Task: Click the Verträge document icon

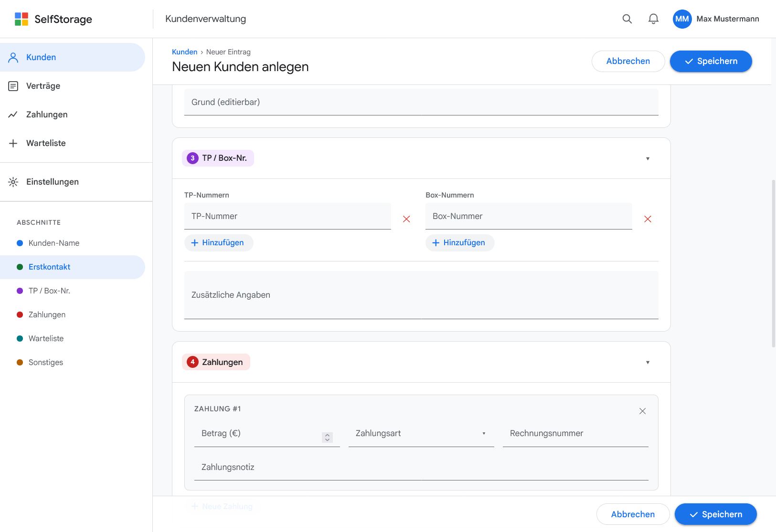Action: pos(13,86)
